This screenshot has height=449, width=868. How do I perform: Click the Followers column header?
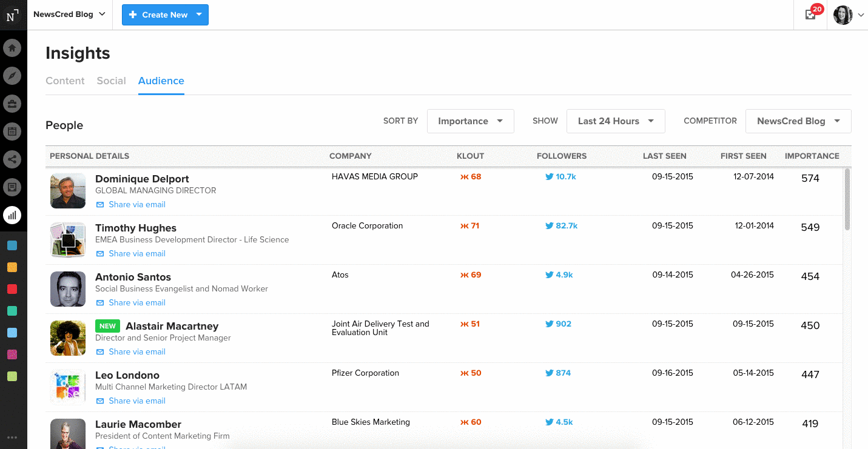click(x=562, y=156)
